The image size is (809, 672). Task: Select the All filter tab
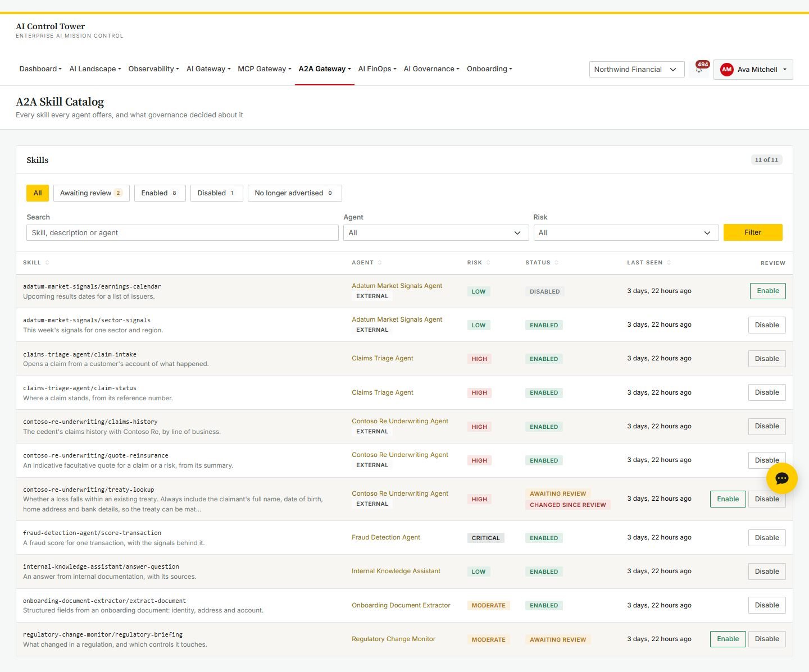(38, 193)
